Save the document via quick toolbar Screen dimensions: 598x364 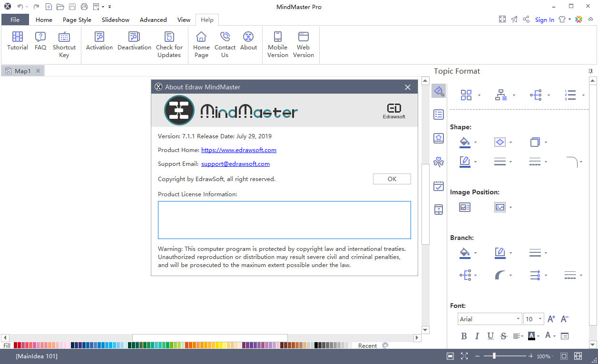point(72,7)
